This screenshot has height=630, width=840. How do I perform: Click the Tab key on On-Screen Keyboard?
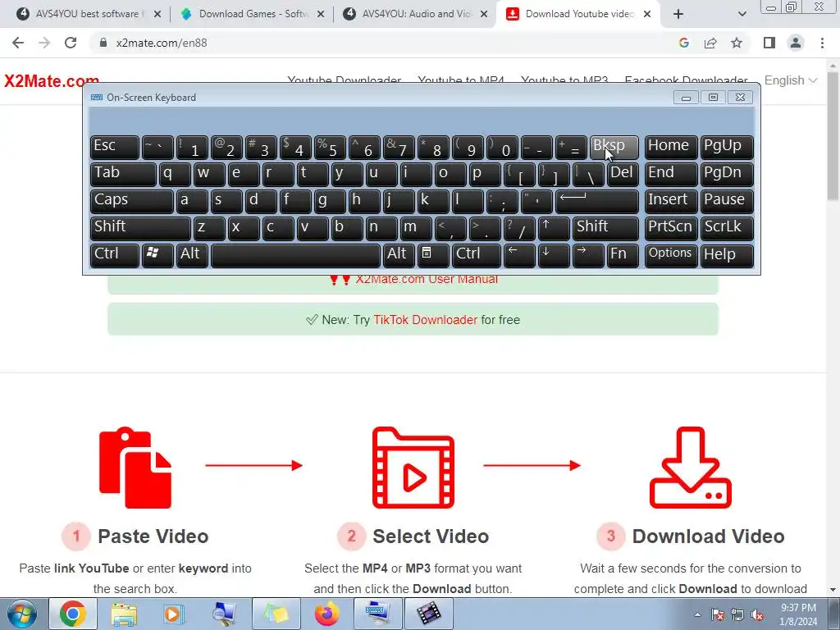coord(123,174)
